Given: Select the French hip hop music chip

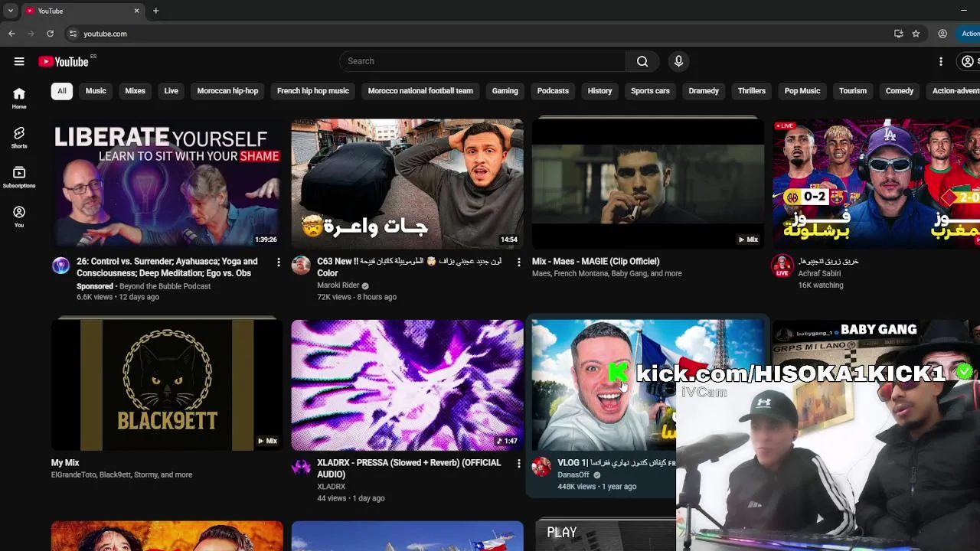Looking at the screenshot, I should [x=313, y=91].
